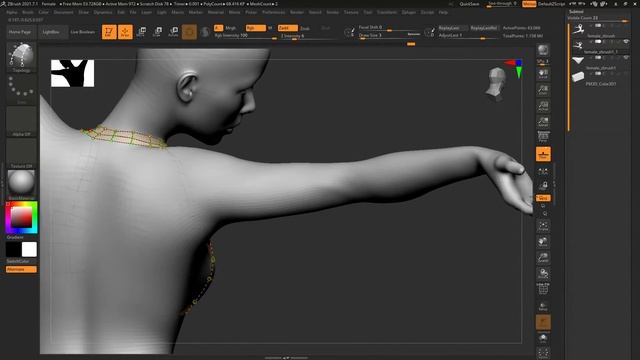Toggle the Persp perspective icon
The width and height of the screenshot is (640, 360).
tap(543, 136)
